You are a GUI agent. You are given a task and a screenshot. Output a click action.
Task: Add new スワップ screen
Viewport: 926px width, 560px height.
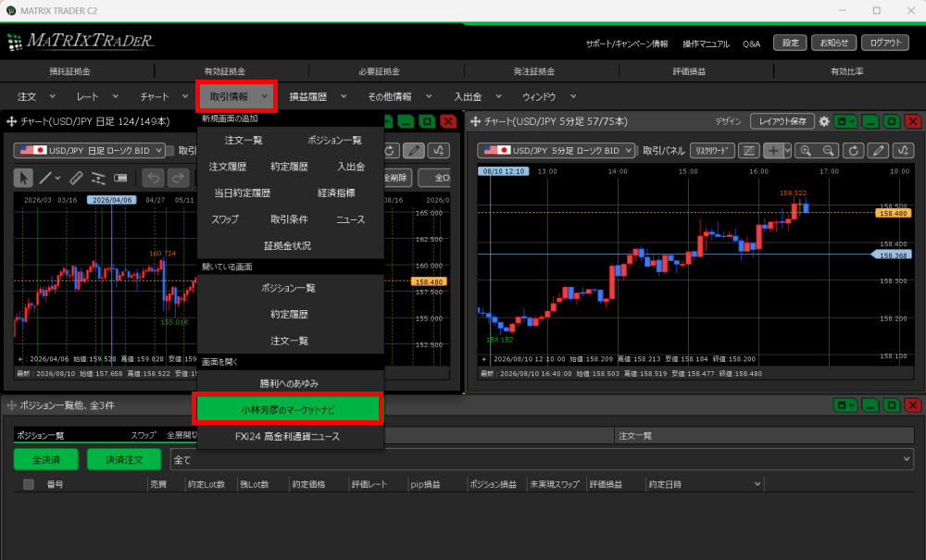225,219
